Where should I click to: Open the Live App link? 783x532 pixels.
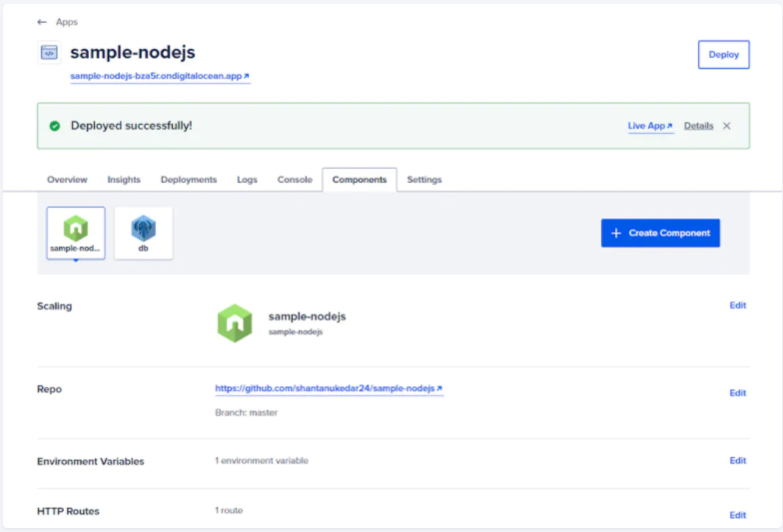pyautogui.click(x=650, y=126)
